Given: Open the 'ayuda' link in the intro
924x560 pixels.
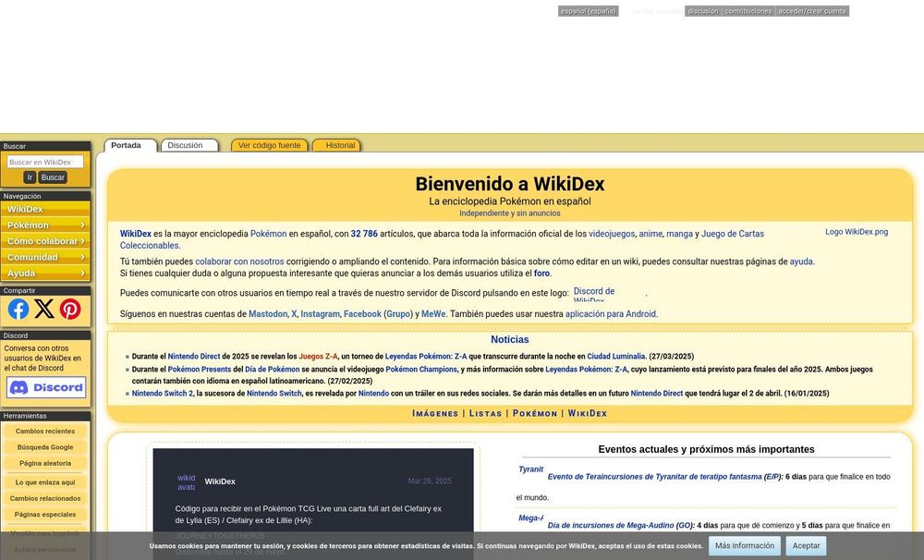Looking at the screenshot, I should pos(801,262).
